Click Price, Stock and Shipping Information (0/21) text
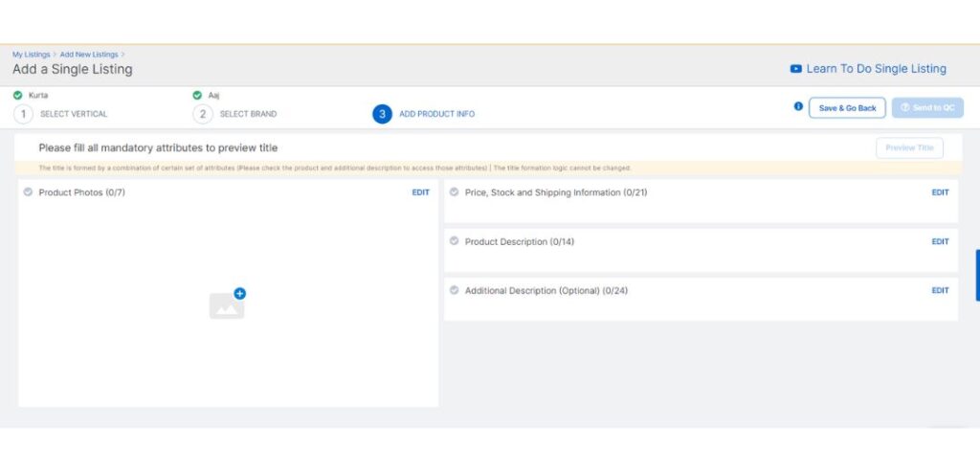The height and width of the screenshot is (472, 980). pos(556,192)
